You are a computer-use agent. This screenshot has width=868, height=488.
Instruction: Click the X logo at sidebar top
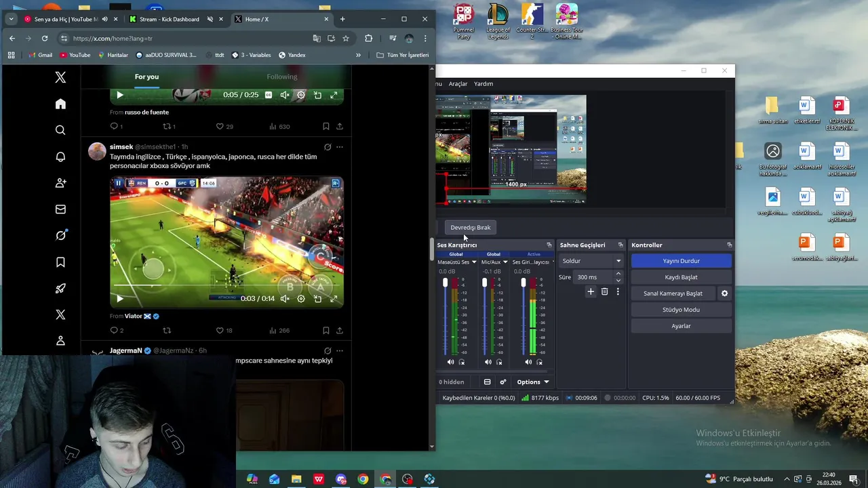pos(60,77)
